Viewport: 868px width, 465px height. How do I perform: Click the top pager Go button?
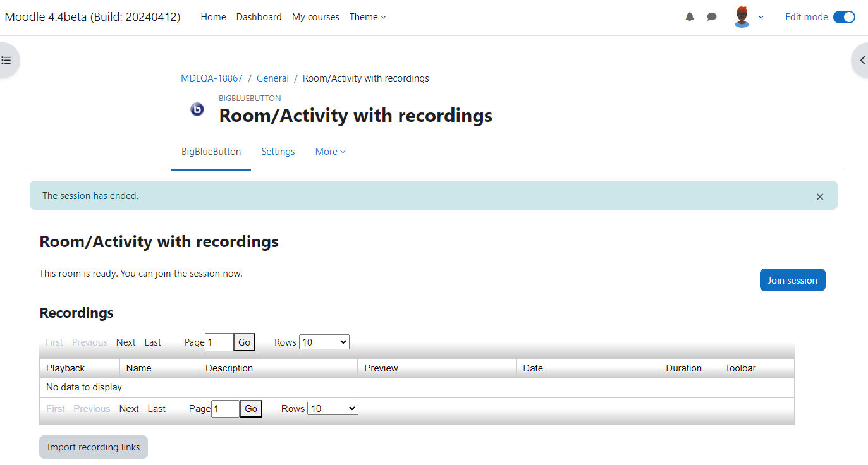pos(244,342)
